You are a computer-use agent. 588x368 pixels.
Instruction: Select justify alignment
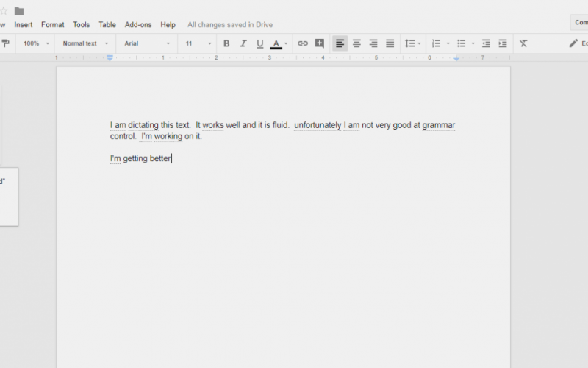[x=390, y=43]
